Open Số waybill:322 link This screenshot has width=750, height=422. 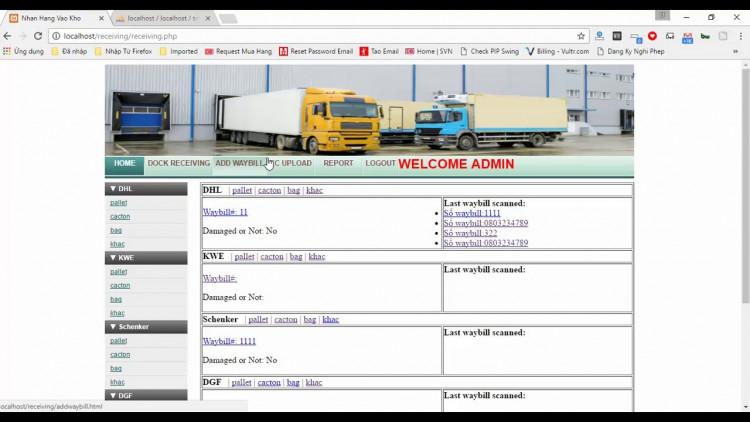coord(470,233)
